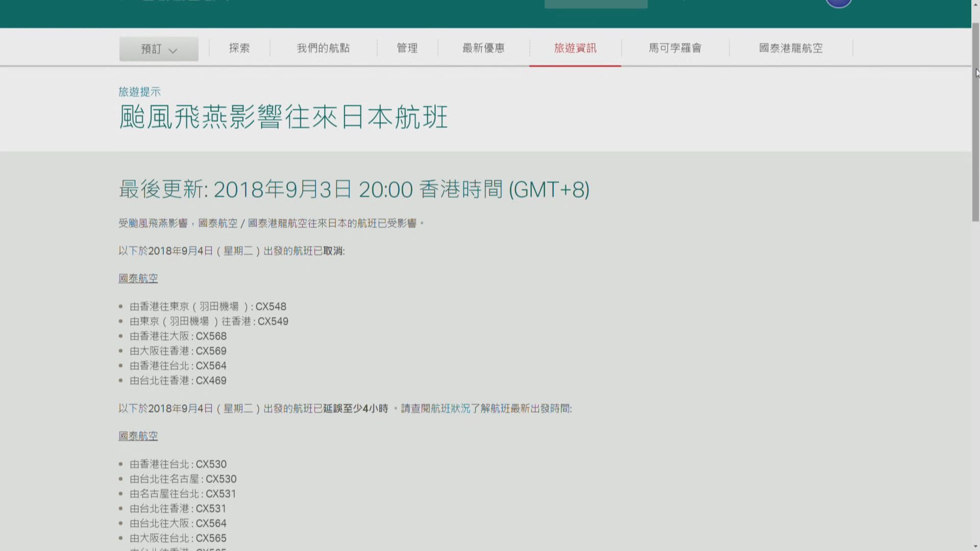Image resolution: width=980 pixels, height=551 pixels.
Task: Click the chevron next to 預訂
Action: (x=174, y=51)
